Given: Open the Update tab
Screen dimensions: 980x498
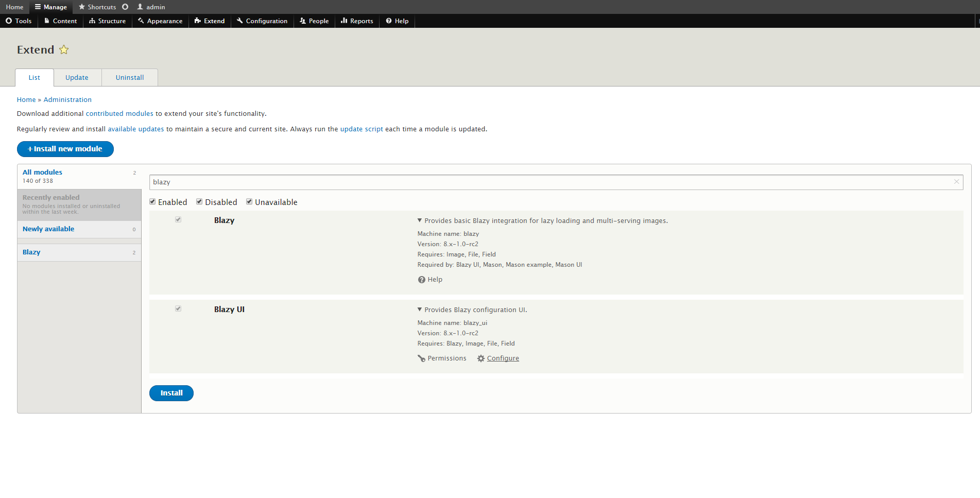Looking at the screenshot, I should coord(77,78).
